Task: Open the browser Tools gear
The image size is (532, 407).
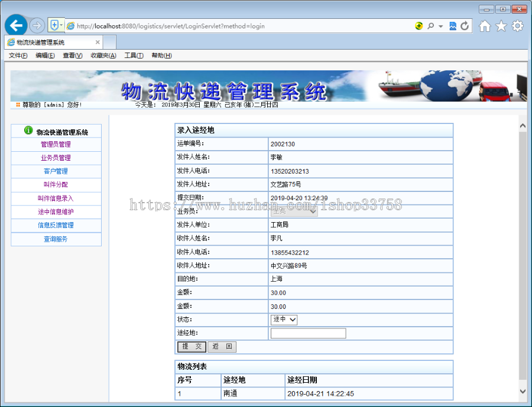Action: [517, 26]
